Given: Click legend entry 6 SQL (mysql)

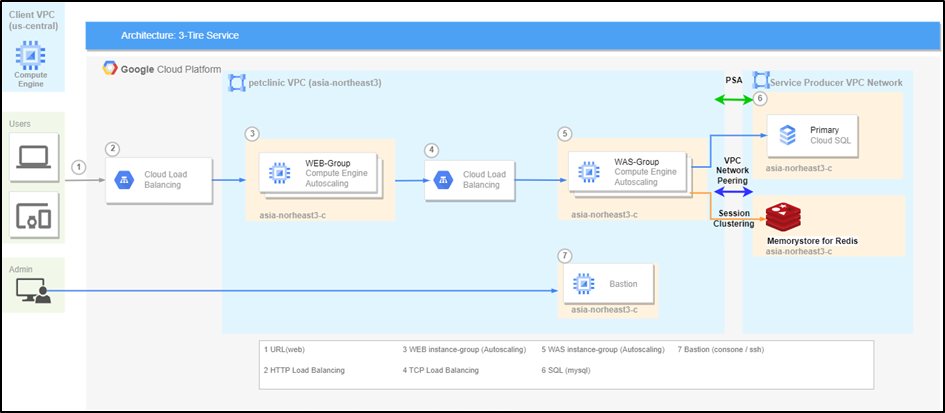Looking at the screenshot, I should point(566,370).
